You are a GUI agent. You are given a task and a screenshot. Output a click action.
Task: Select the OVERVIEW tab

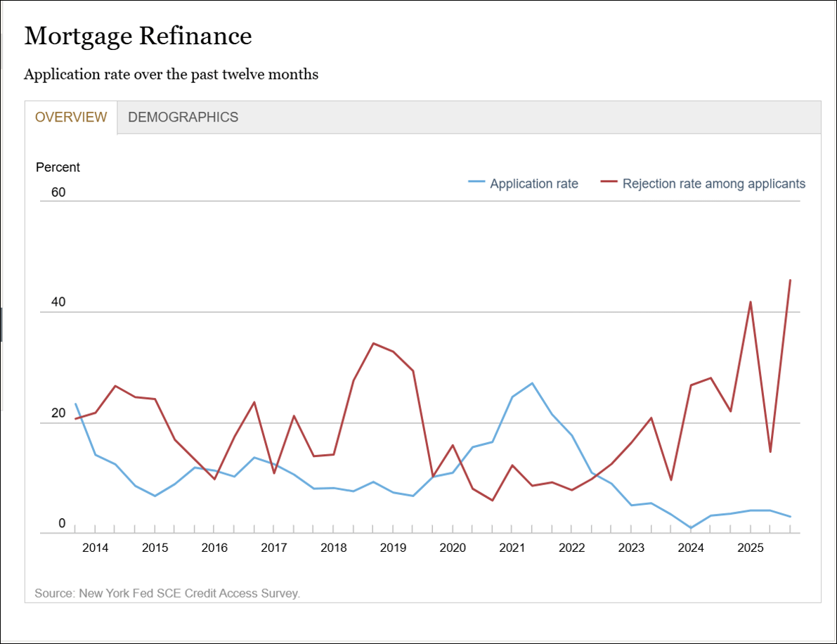click(71, 117)
